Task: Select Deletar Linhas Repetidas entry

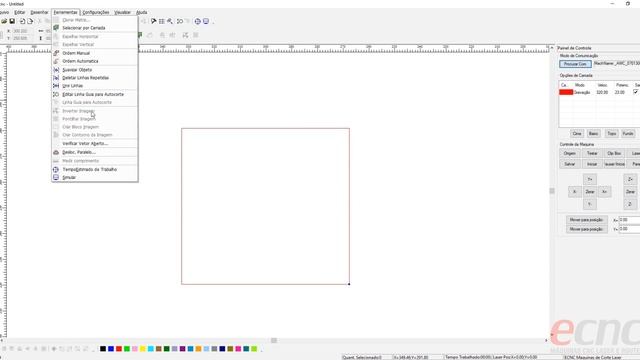Action: (95, 78)
